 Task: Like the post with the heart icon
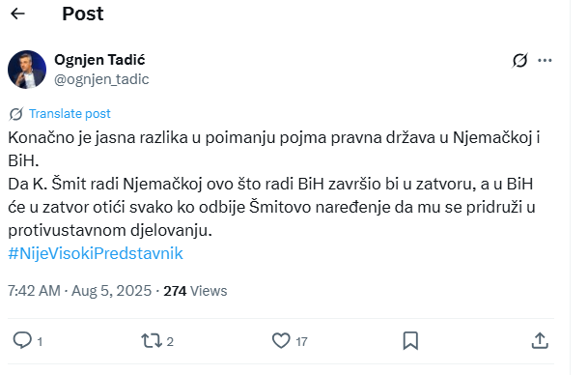281,341
